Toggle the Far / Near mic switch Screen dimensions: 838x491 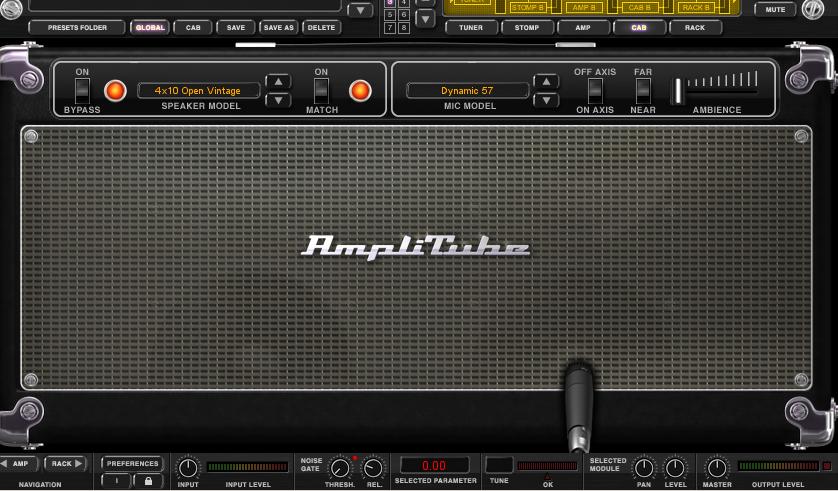click(x=643, y=91)
